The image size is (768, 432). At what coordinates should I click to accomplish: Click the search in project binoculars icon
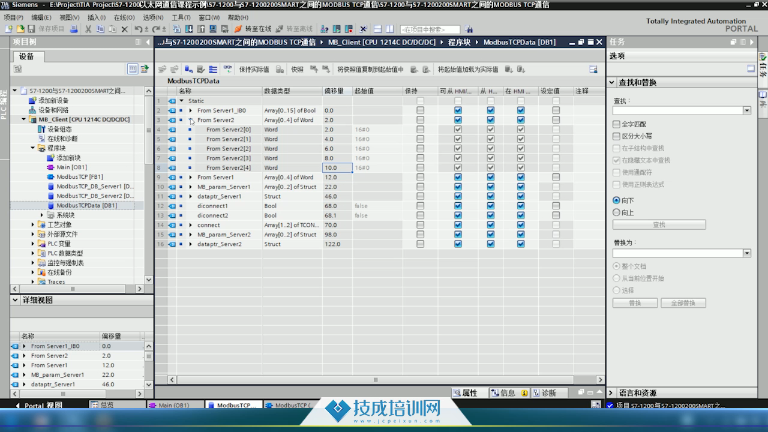point(469,29)
